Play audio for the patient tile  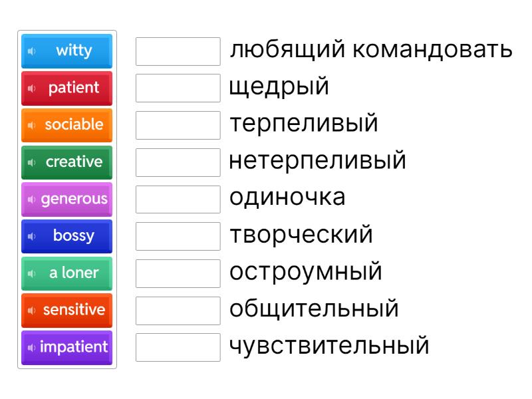click(31, 88)
